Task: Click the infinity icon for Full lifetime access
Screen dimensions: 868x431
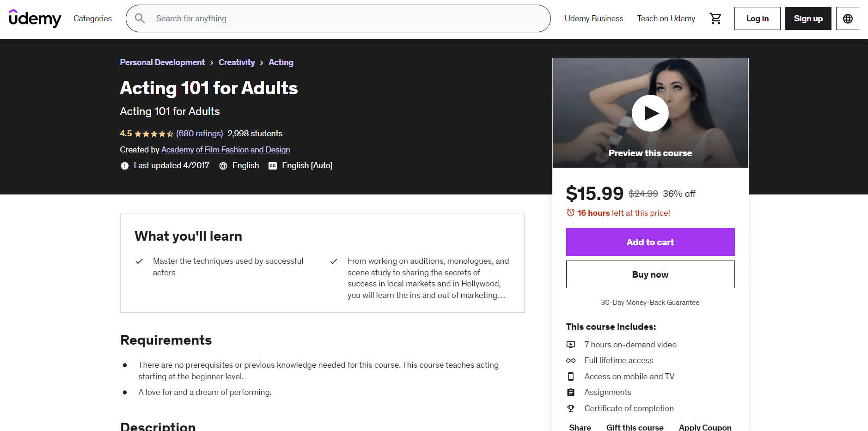Action: (x=571, y=360)
